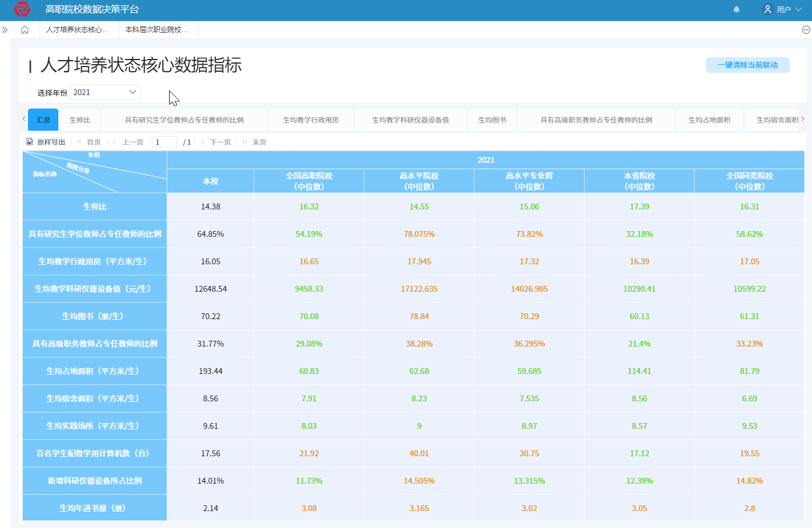
Task: Click the 首页 first-page pagination icon
Action: 83,141
